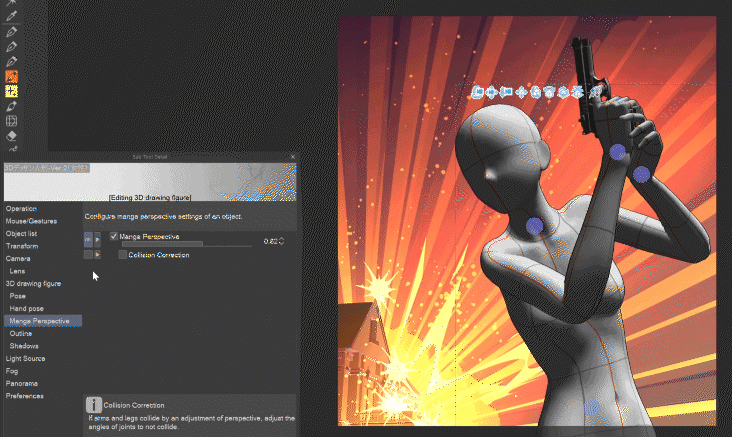732x437 pixels.
Task: Select the eyedropper tool in the toolbar
Action: 11,16
